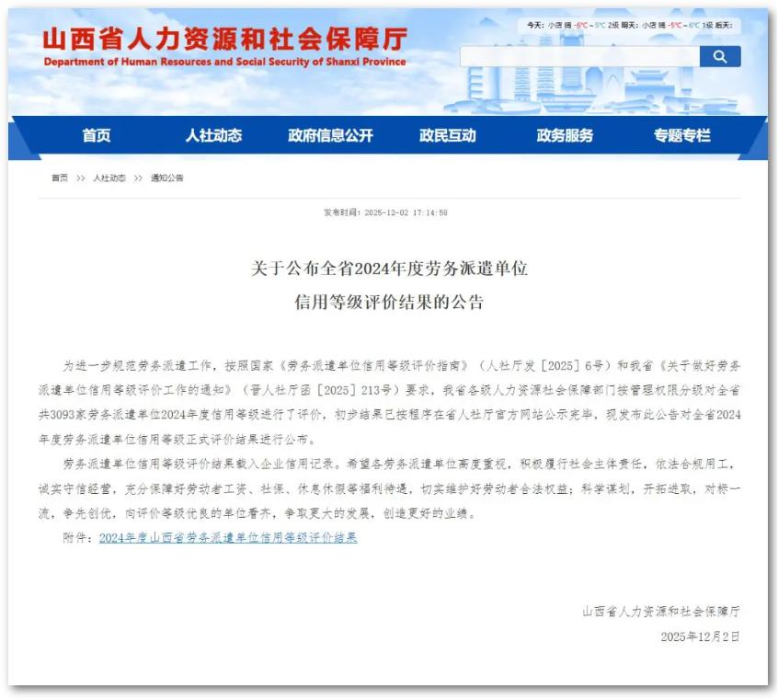Click the English department name subtitle
This screenshot has width=778, height=700.
[224, 62]
